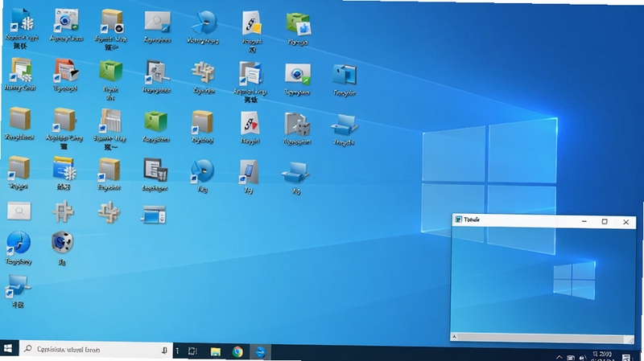This screenshot has width=644, height=361.
Task: Open the blue document stack shortcut
Action: coord(250,74)
